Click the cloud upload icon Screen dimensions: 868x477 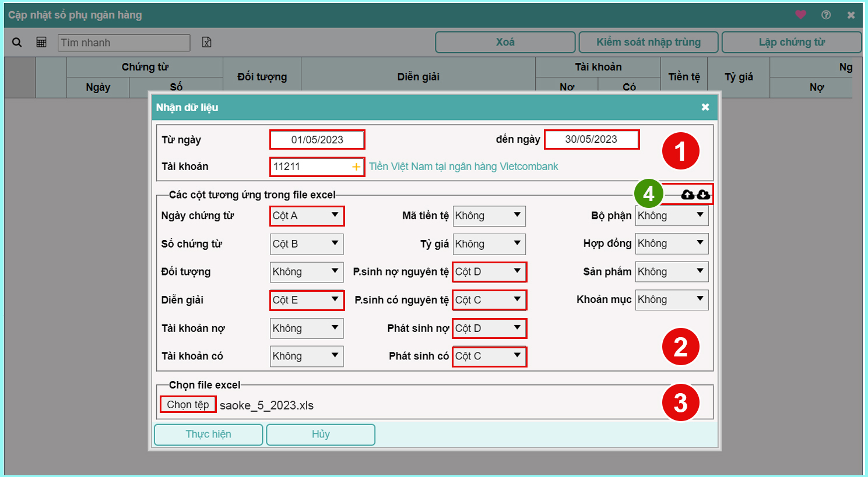(688, 195)
